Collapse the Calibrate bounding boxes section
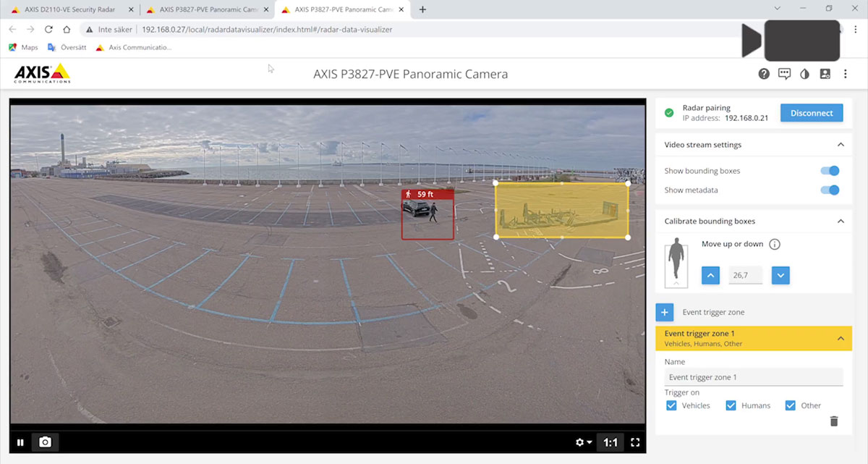The height and width of the screenshot is (464, 868). (x=841, y=221)
